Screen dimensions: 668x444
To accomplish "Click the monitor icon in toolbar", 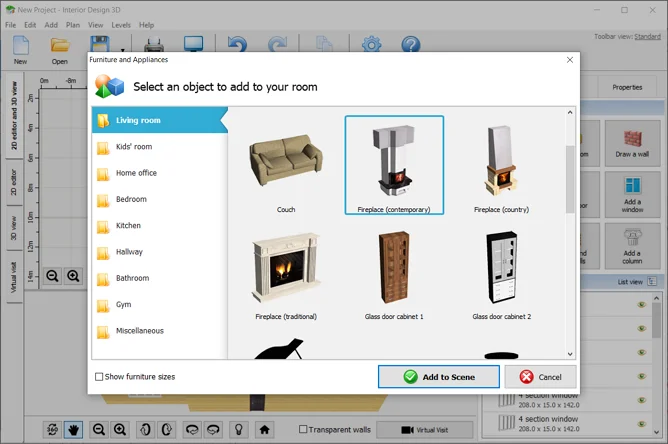I will pos(193,44).
